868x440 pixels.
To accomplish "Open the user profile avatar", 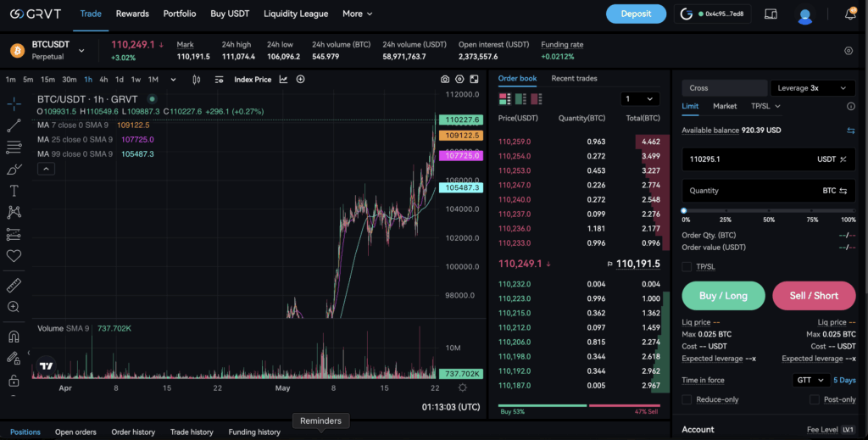I will (x=805, y=14).
